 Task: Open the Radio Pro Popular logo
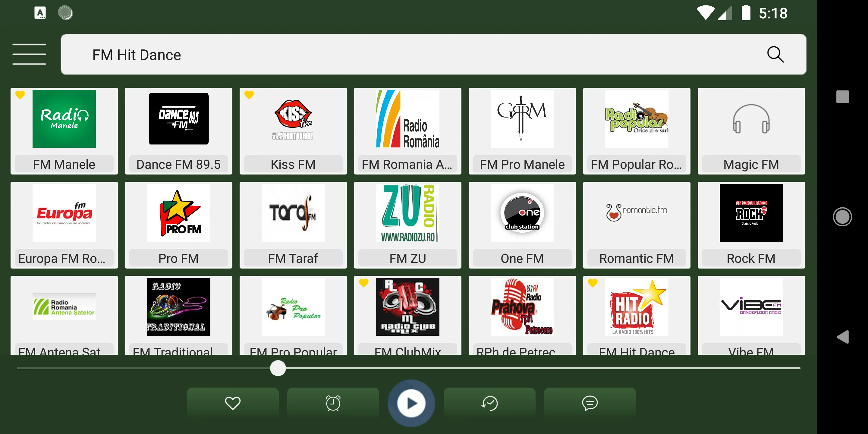pyautogui.click(x=293, y=307)
